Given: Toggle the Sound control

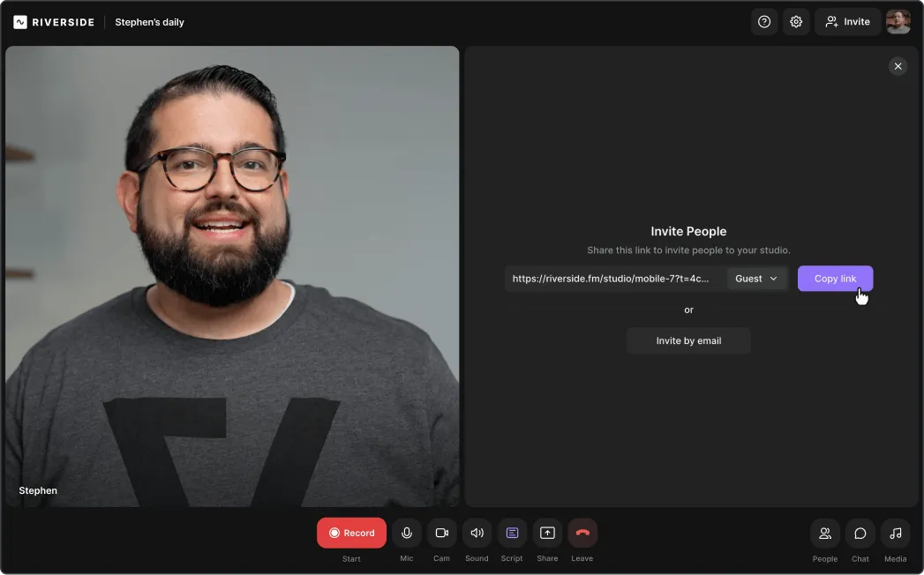Looking at the screenshot, I should click(477, 533).
